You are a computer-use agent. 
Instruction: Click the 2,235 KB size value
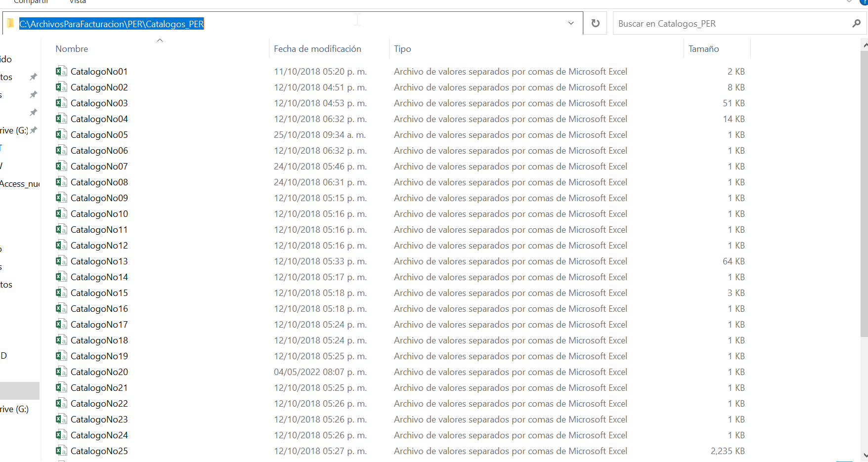(728, 451)
